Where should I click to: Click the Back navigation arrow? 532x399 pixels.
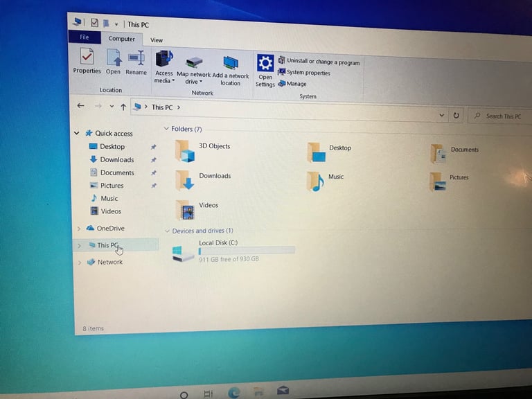tap(80, 106)
